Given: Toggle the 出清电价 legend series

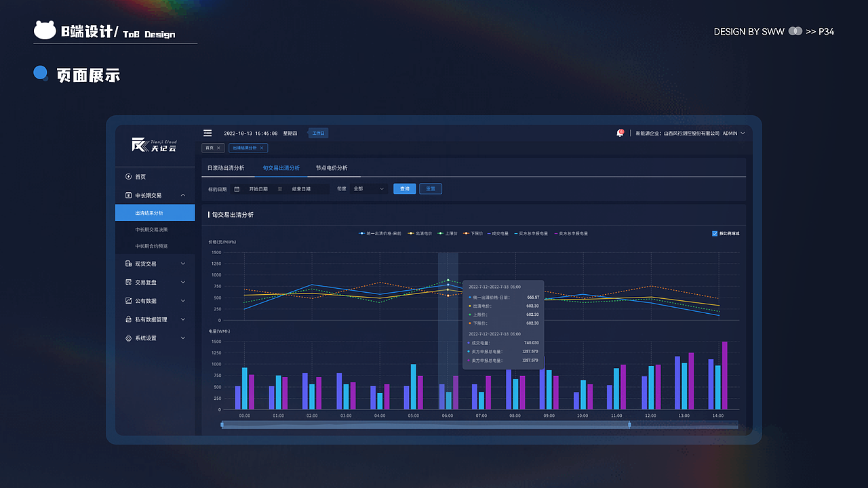Looking at the screenshot, I should click(x=420, y=233).
